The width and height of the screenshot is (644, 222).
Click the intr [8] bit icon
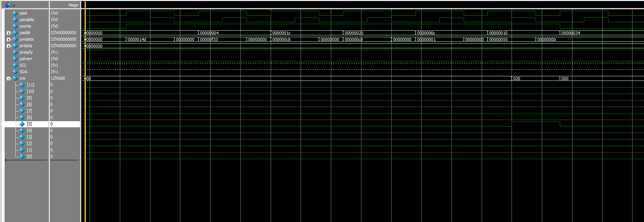tap(22, 104)
